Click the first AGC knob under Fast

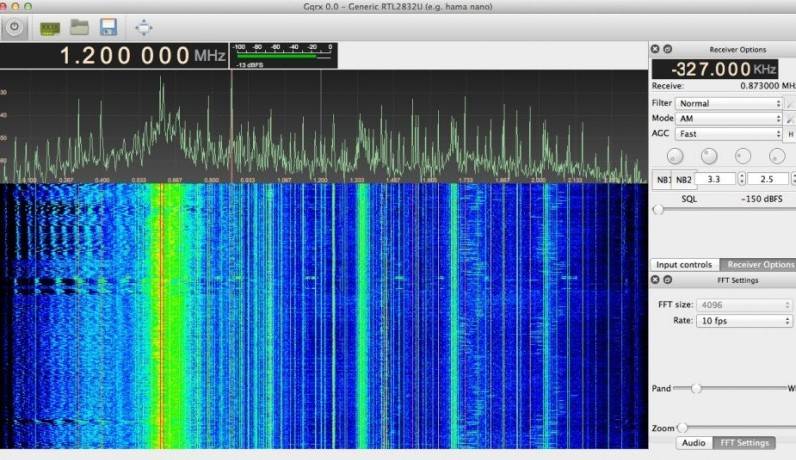click(675, 156)
